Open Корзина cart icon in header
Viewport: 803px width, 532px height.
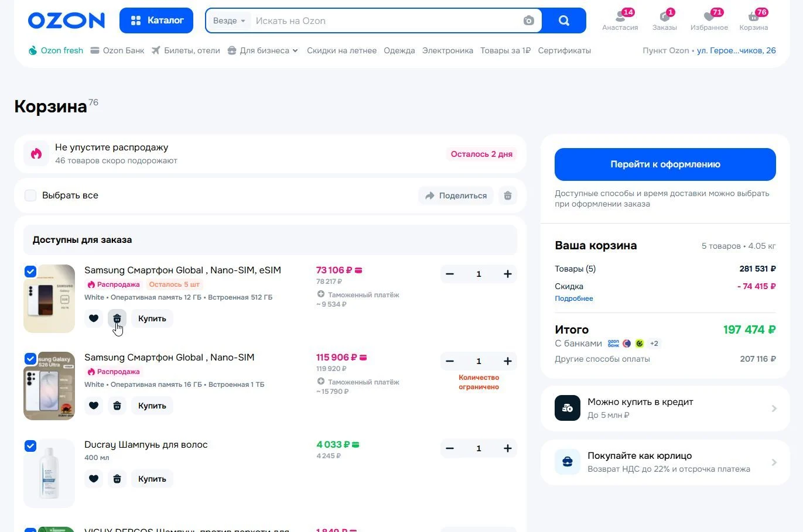tap(754, 20)
